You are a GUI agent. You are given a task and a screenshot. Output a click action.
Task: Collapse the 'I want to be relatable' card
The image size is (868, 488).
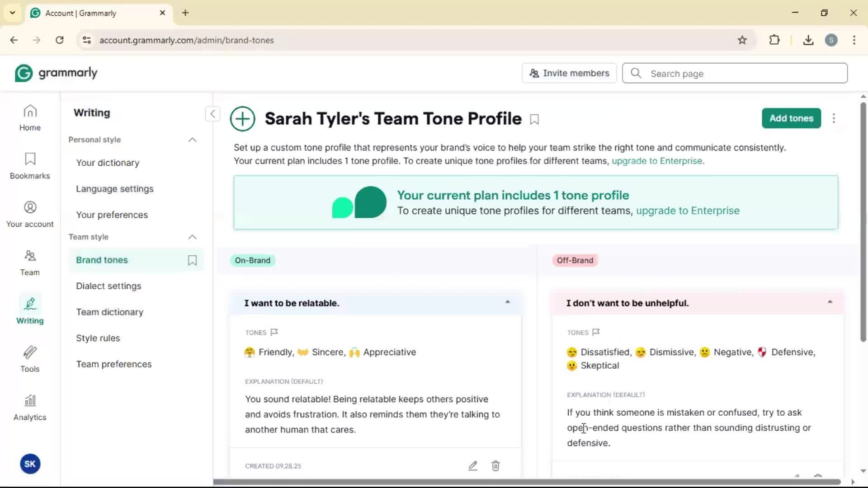[507, 302]
